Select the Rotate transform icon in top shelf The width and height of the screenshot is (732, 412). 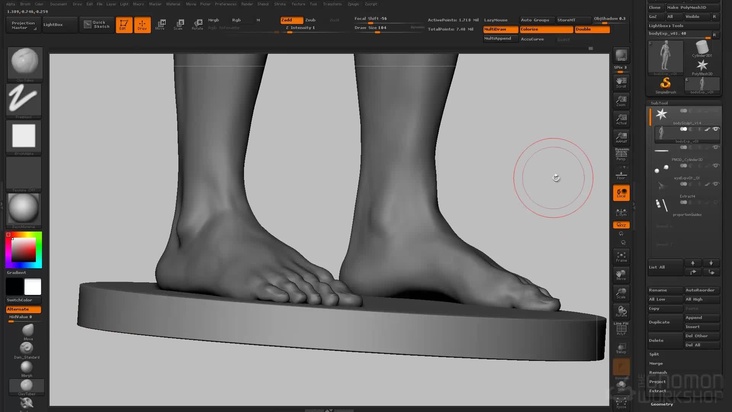click(197, 25)
